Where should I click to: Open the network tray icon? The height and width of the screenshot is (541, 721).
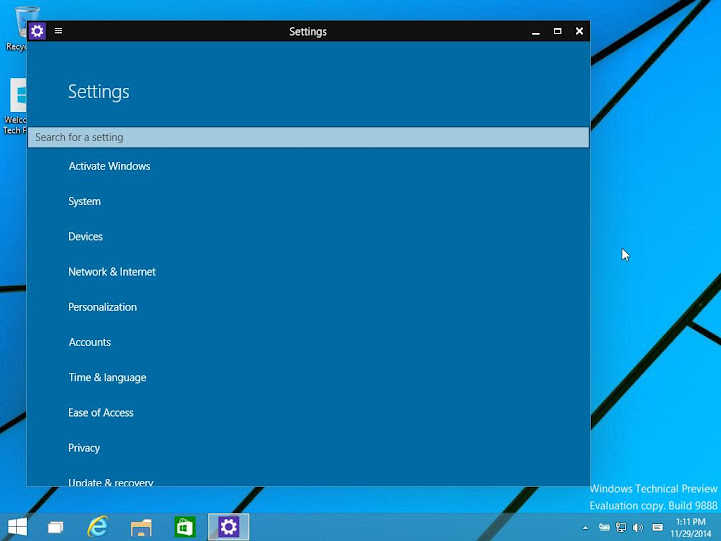621,527
